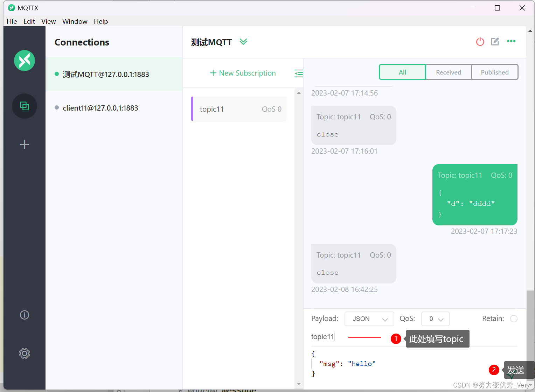535x392 pixels.
Task: Select the topic11 subscription item
Action: click(x=239, y=109)
